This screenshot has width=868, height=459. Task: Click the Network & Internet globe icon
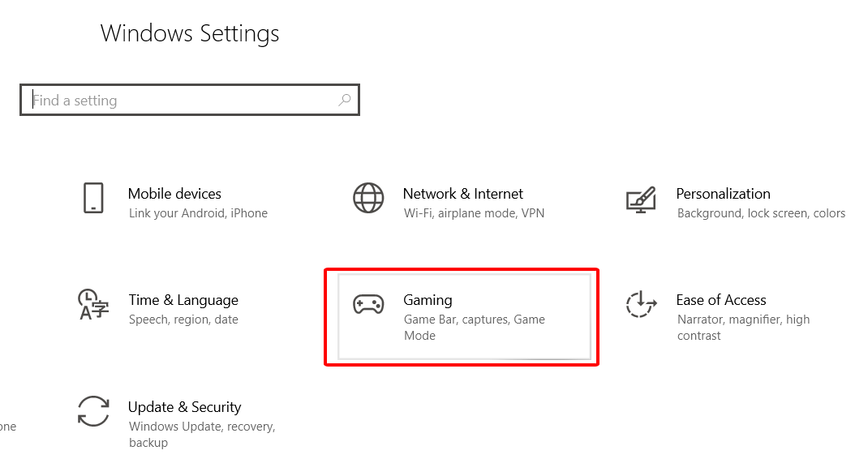click(368, 198)
